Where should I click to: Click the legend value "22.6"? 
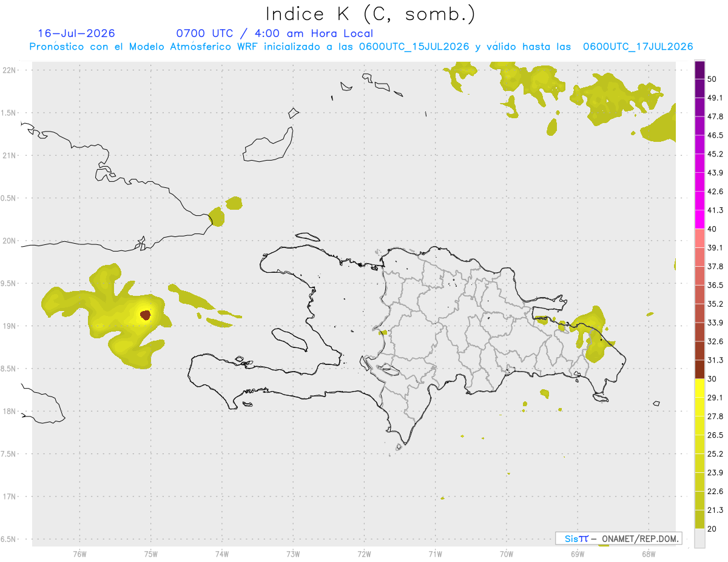point(715,492)
